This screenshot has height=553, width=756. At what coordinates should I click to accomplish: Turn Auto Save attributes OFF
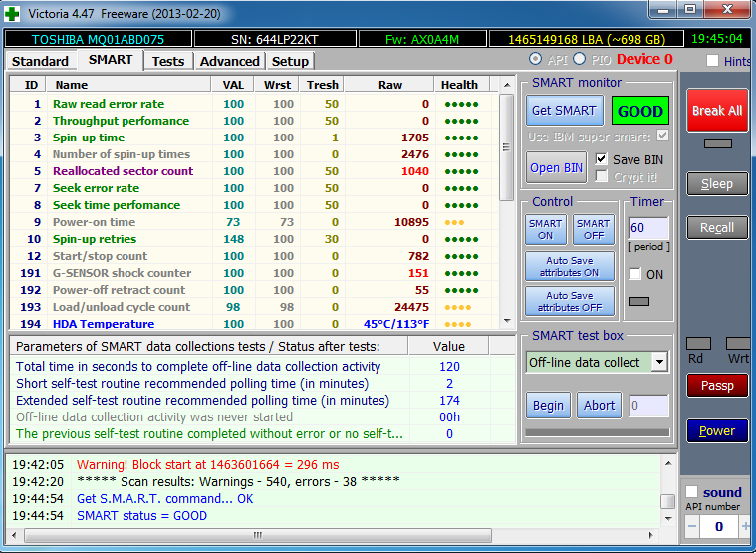click(570, 301)
